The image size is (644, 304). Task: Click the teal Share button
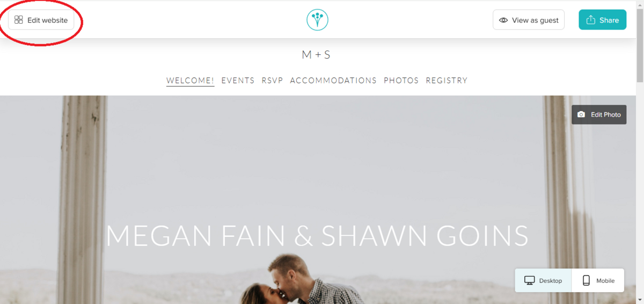[603, 20]
